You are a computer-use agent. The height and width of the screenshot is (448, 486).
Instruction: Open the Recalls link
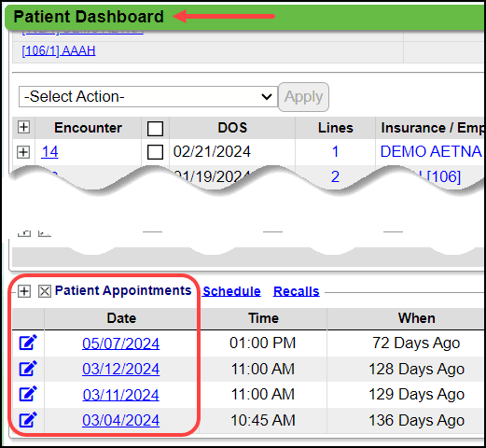tap(297, 291)
